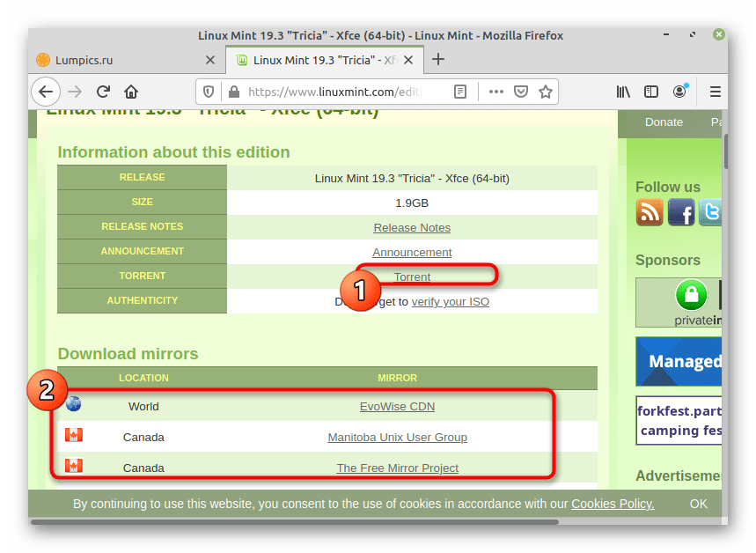Click the forward navigation arrow
Viewport: 756px width, 553px height.
[75, 92]
